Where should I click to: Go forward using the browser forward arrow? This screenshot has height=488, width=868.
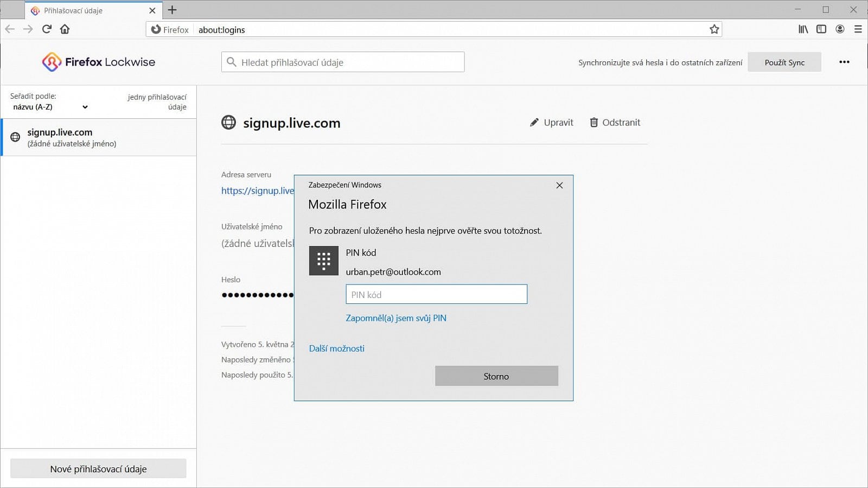tap(28, 29)
